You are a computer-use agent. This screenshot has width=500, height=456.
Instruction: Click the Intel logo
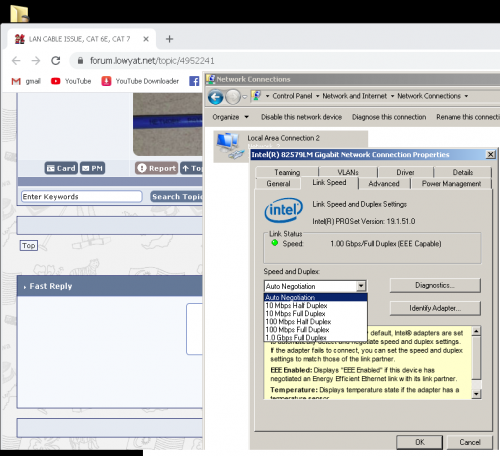(284, 210)
